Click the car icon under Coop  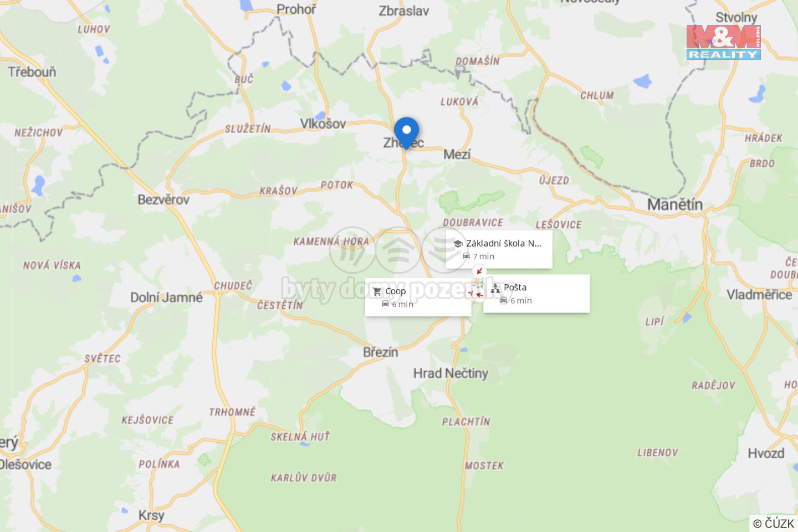coord(385,304)
